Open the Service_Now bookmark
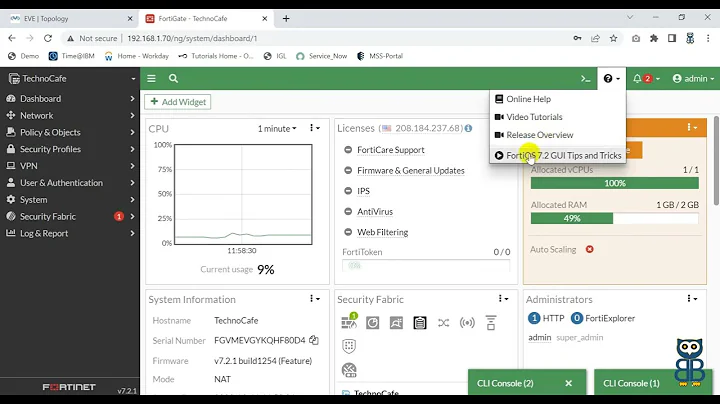The width and height of the screenshot is (720, 404). click(x=321, y=56)
